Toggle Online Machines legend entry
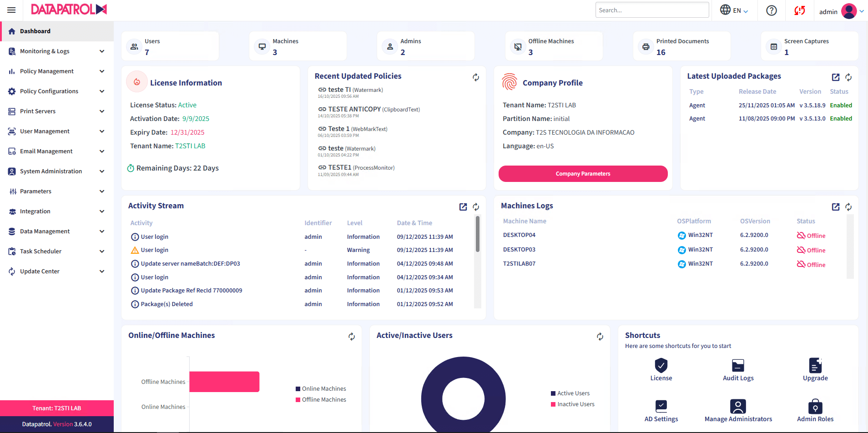Screen dimensions: 868x433 (320, 389)
